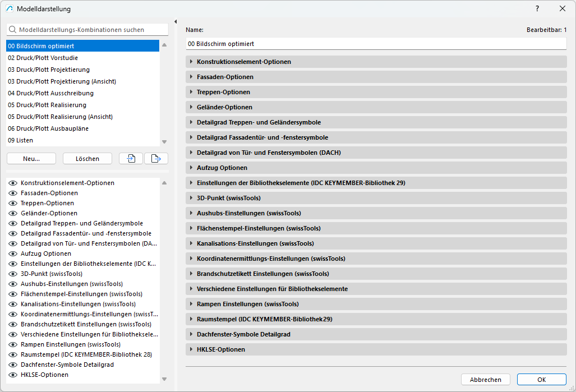Click the import combinations icon button
The width and height of the screenshot is (576, 392).
coord(131,159)
